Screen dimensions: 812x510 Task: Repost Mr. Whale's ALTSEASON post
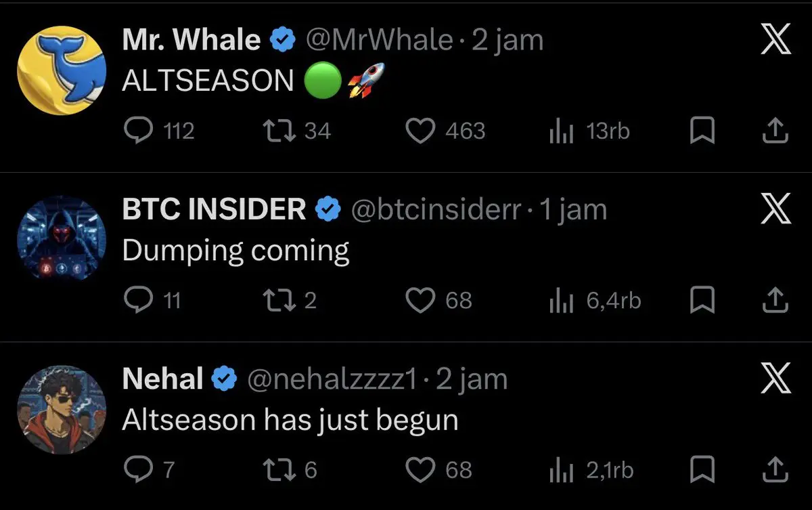pos(278,131)
